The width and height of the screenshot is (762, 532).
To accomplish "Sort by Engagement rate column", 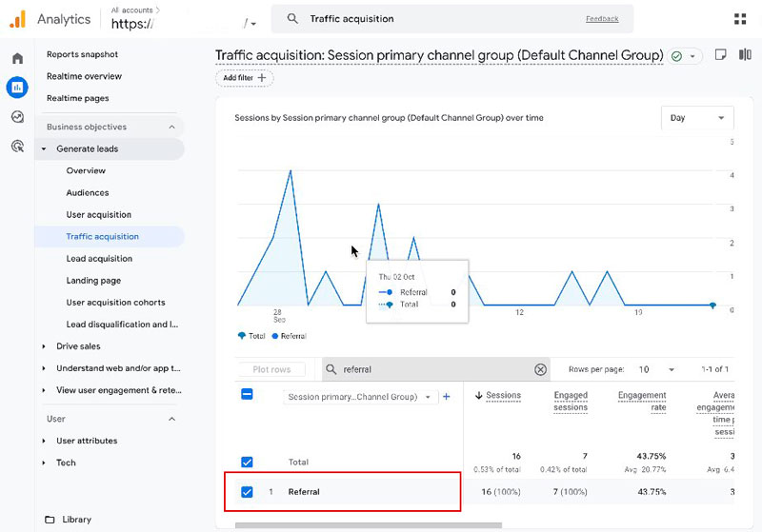I will pyautogui.click(x=641, y=402).
